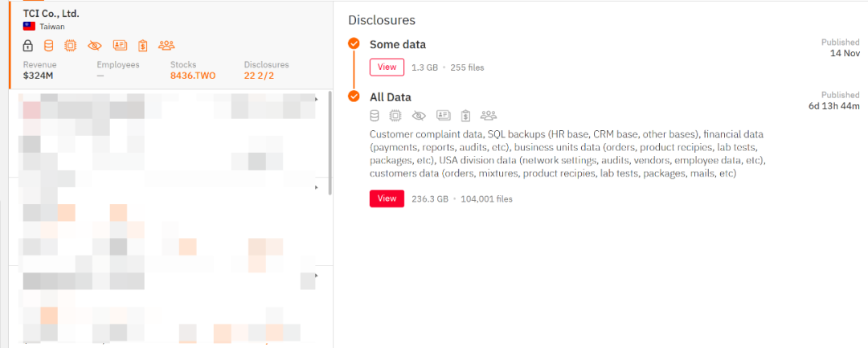Click the company list vertical scrollbar
This screenshot has height=348, width=868.
pyautogui.click(x=330, y=145)
